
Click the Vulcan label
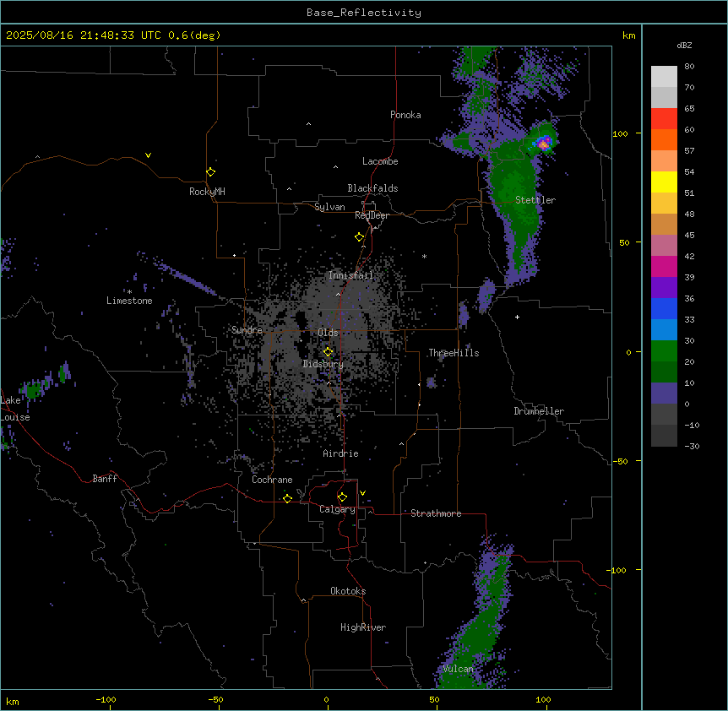(x=459, y=669)
